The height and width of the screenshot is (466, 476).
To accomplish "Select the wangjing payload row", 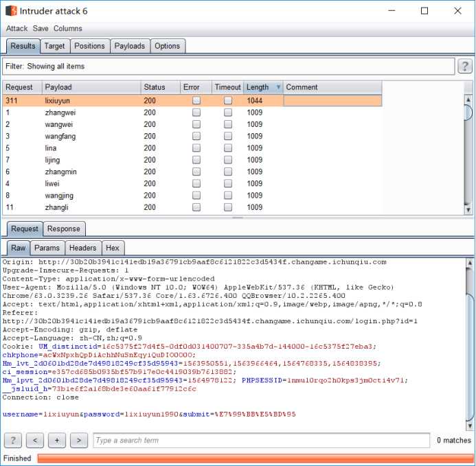I will coord(192,196).
